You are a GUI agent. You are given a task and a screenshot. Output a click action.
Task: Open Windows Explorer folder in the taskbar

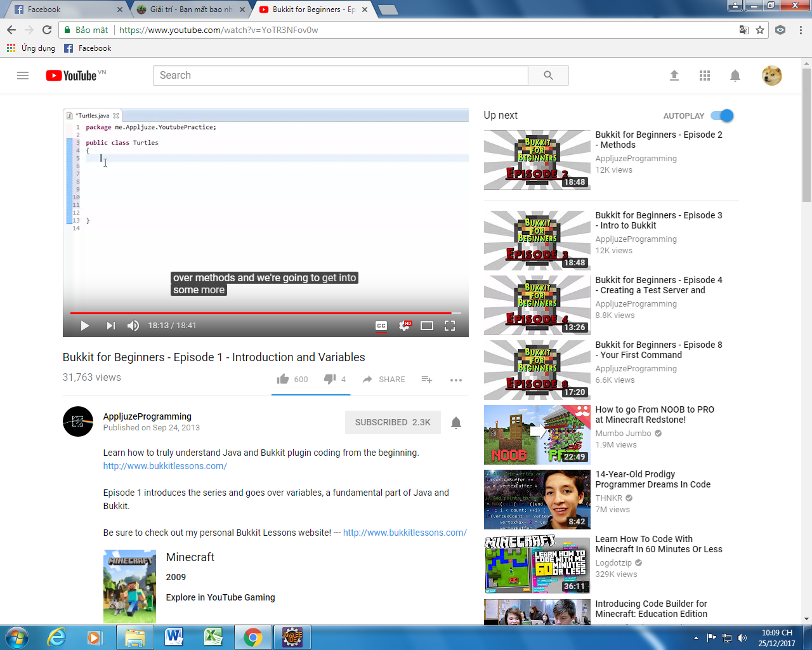(134, 637)
